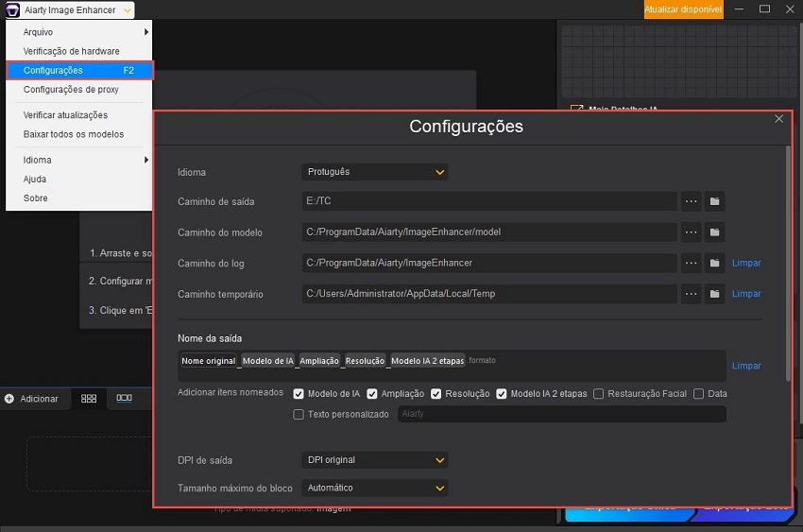Uncheck the Resolução checkbox
This screenshot has height=532, width=803.
(x=436, y=394)
